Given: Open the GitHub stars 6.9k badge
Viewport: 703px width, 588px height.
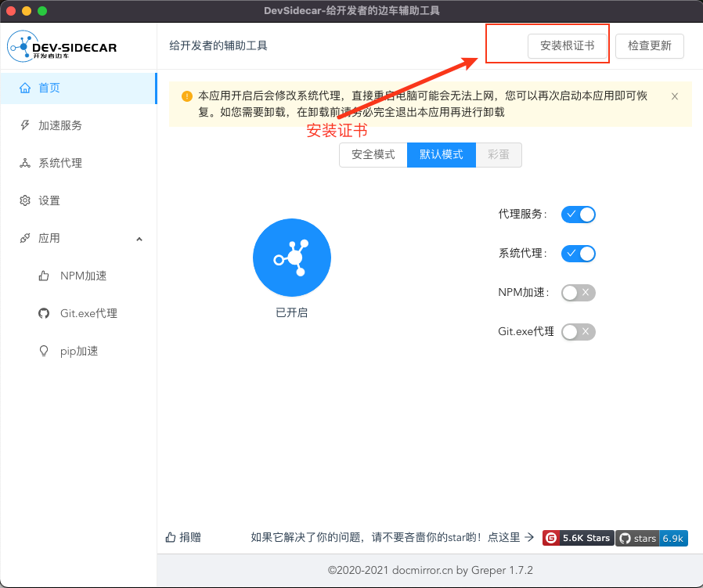Looking at the screenshot, I should [652, 538].
